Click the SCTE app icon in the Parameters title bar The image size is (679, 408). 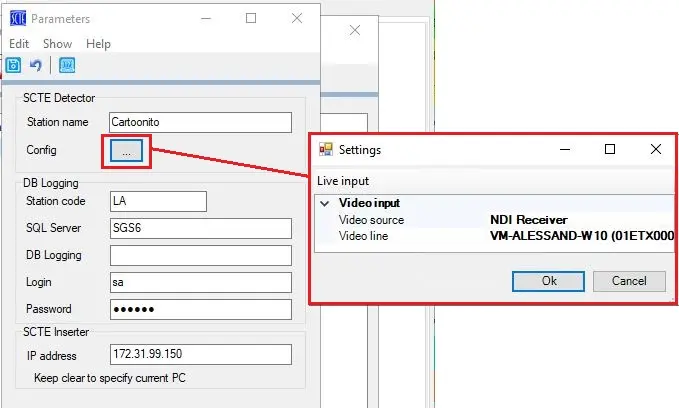(17, 18)
